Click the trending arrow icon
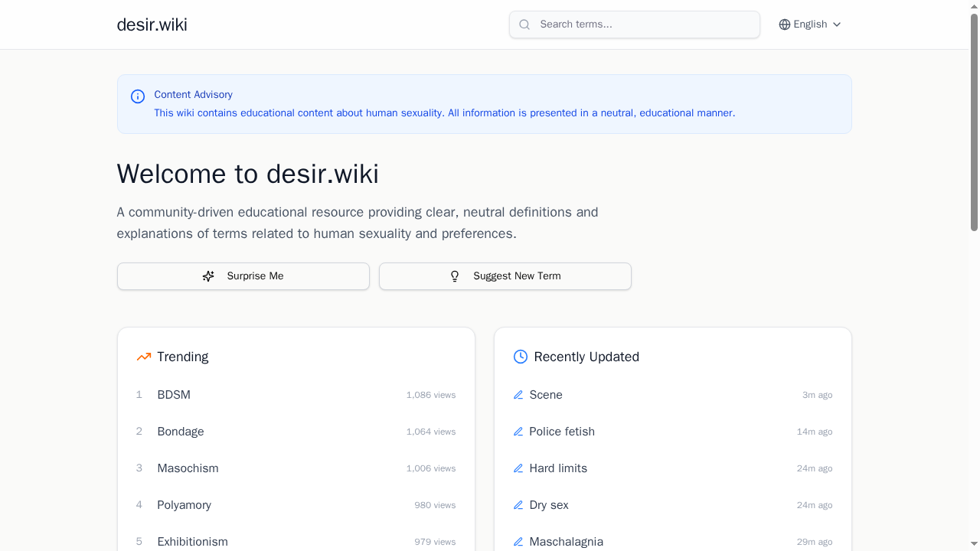 tap(143, 357)
